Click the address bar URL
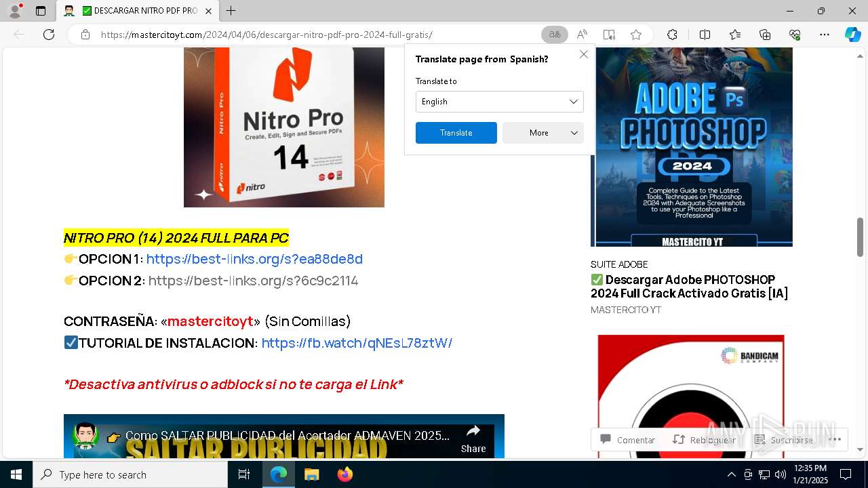This screenshot has height=488, width=868. coord(267,35)
